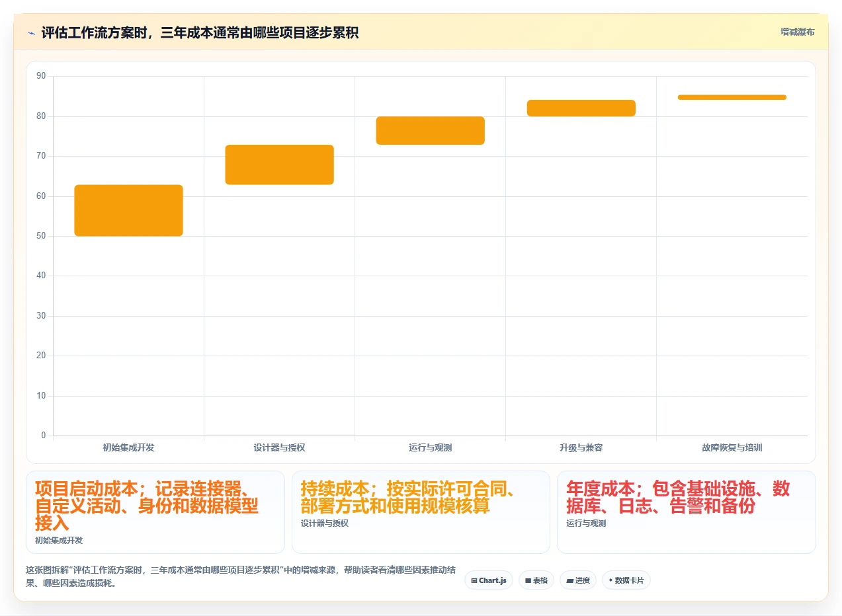The image size is (842, 616).
Task: Open the 年度成本 data card
Action: pyautogui.click(x=686, y=512)
